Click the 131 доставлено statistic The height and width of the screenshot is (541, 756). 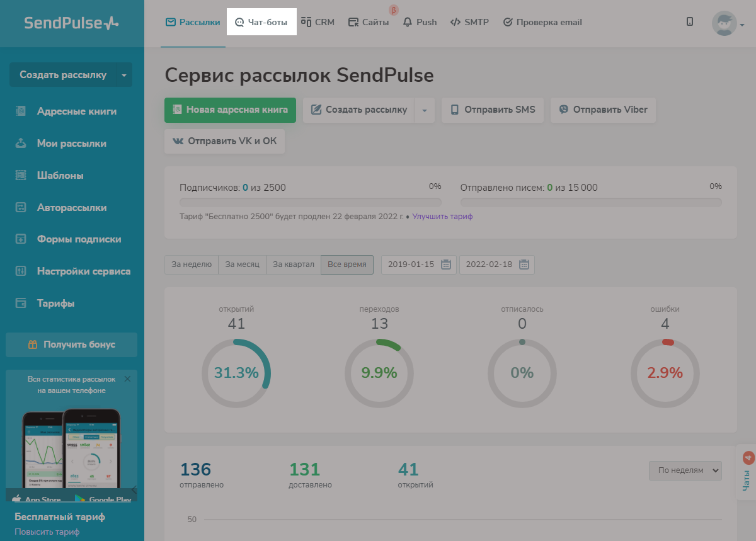coord(310,475)
